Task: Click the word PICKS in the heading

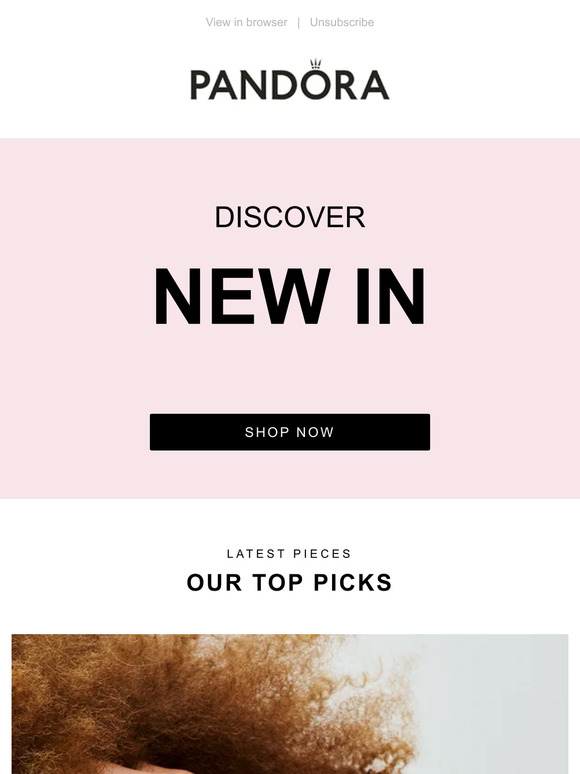Action: pyautogui.click(x=353, y=582)
